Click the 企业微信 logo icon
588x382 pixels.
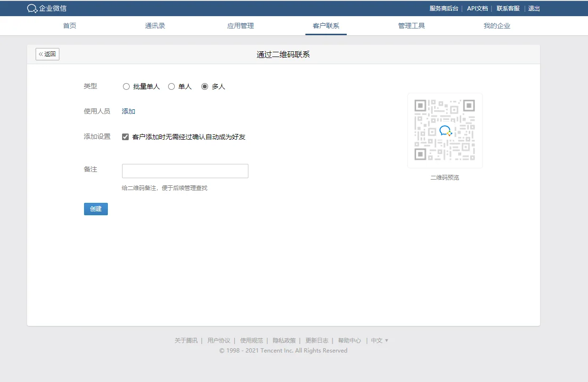tap(32, 9)
